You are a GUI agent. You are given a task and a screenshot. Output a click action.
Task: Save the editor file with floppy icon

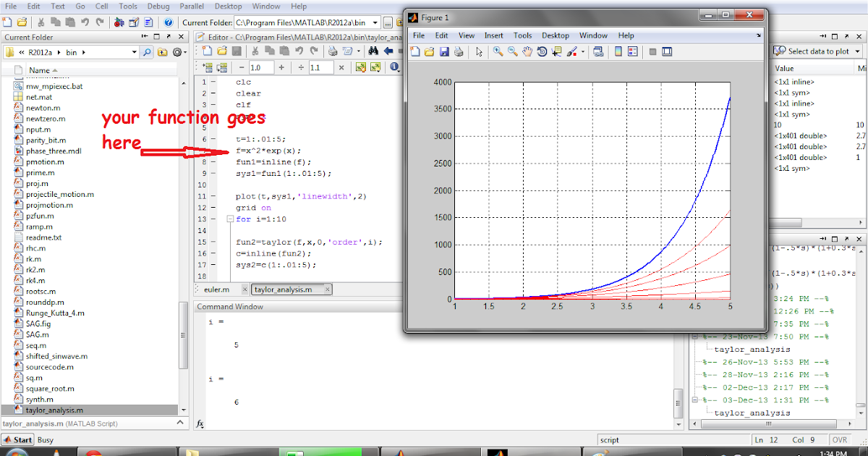pos(236,51)
